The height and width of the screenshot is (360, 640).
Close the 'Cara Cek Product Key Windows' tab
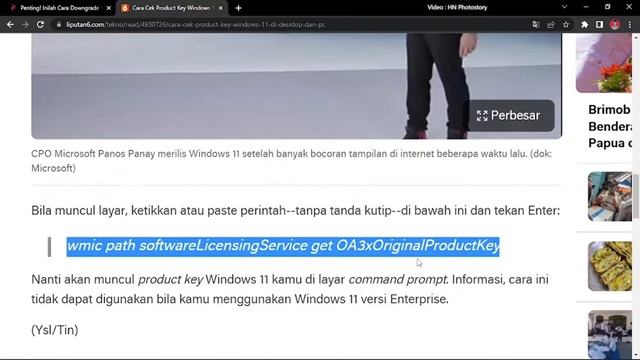click(220, 8)
